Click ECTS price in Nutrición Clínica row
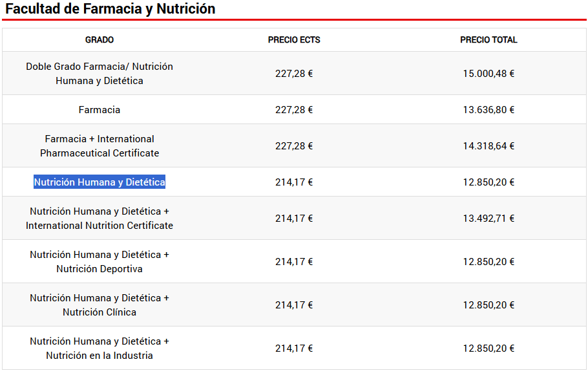Image resolution: width=588 pixels, height=375 pixels. pos(294,305)
